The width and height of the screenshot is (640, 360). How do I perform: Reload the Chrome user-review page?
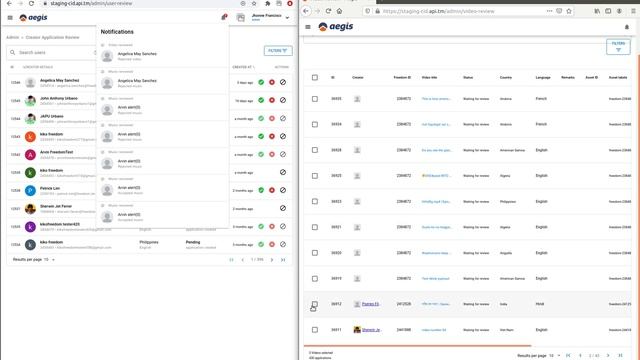point(31,3)
